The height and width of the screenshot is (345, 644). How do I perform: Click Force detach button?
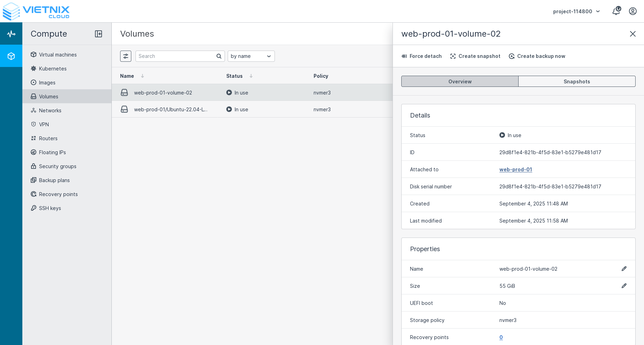point(422,56)
